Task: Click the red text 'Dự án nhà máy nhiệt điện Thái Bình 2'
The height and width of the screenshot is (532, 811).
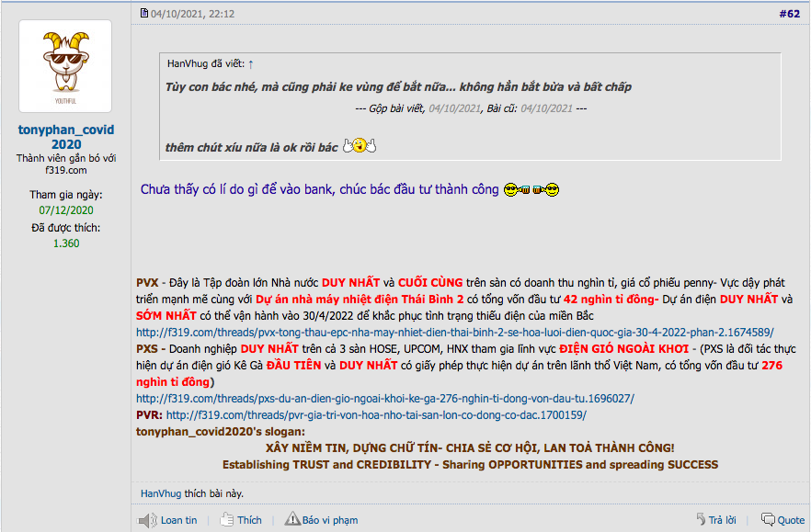Action: (x=360, y=300)
